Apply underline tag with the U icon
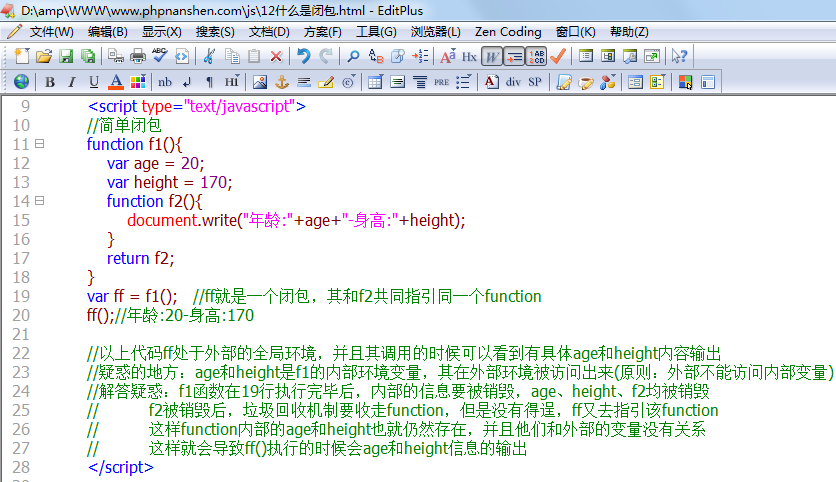Image resolution: width=836 pixels, height=482 pixels. (94, 82)
